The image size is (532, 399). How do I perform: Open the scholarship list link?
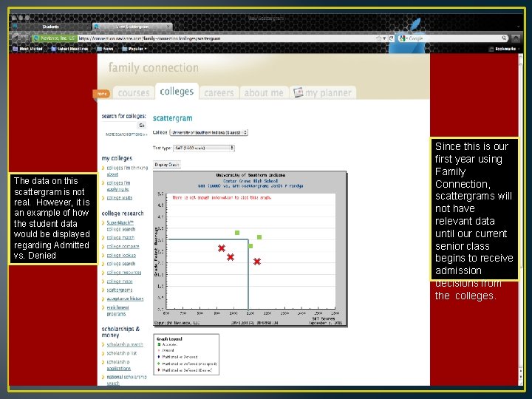click(x=121, y=353)
